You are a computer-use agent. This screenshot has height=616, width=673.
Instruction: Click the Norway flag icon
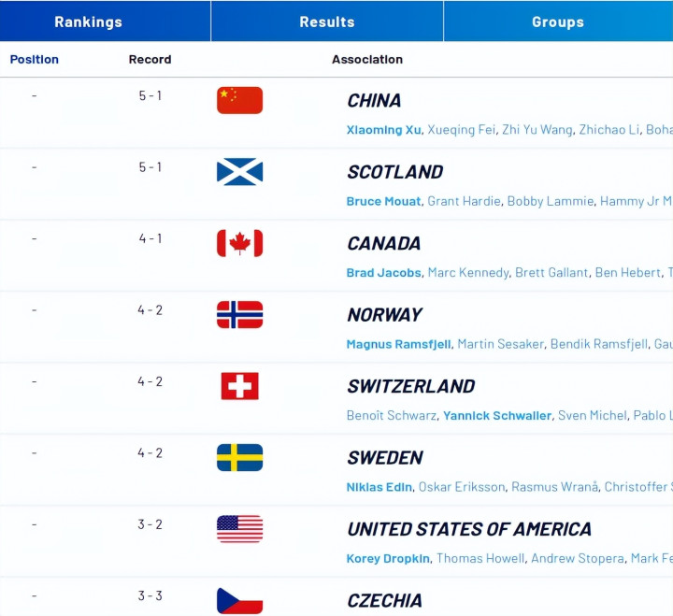239,314
